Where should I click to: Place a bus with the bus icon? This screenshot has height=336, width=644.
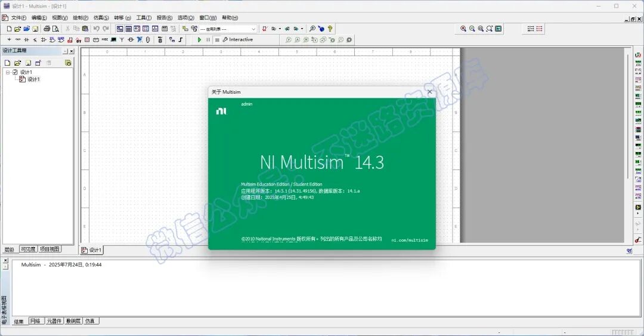coord(180,40)
